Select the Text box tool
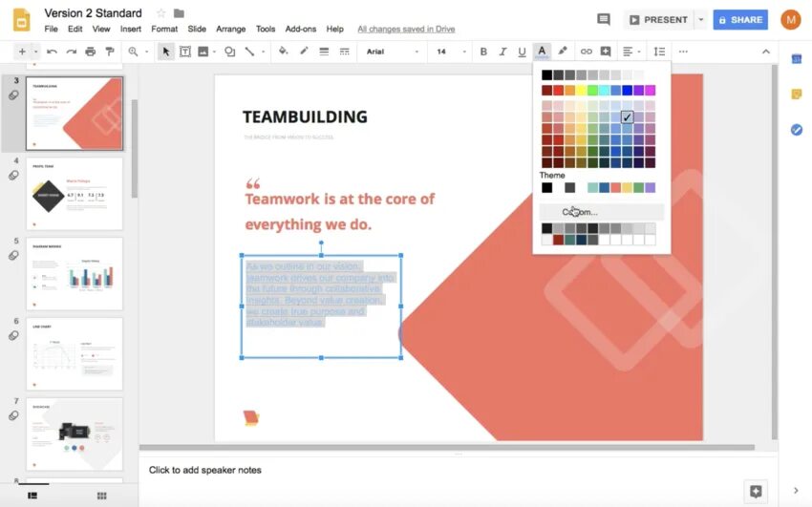The width and height of the screenshot is (812, 507). pos(185,52)
